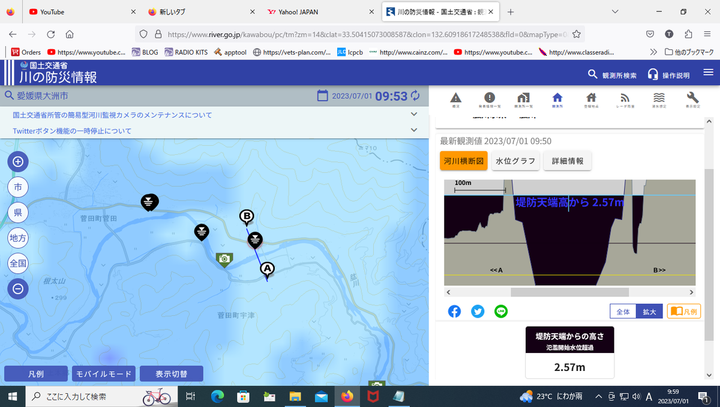This screenshot has height=407, width=720.
Task: Click the map zoom-out minus button
Action: coord(18,289)
